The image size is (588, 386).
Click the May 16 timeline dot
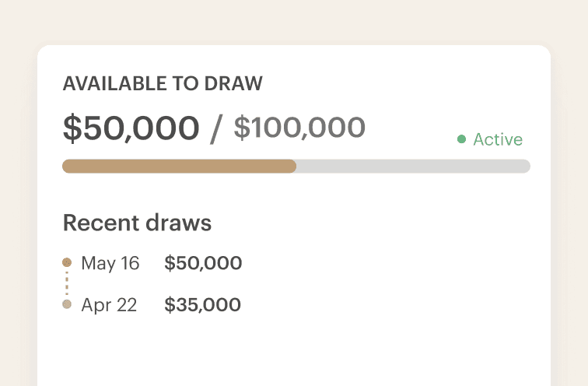[x=67, y=262]
